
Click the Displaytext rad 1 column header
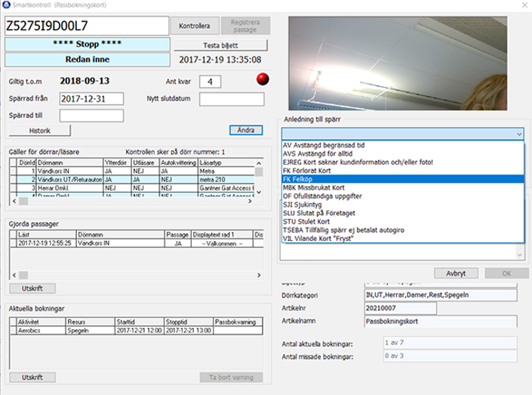(x=222, y=235)
